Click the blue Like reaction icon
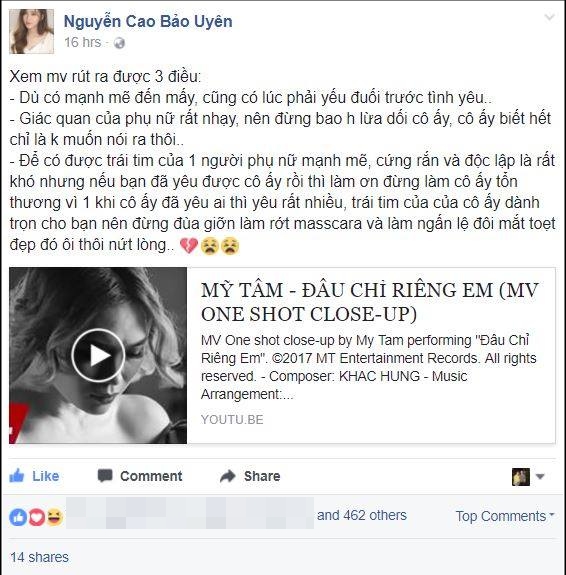 (18, 517)
